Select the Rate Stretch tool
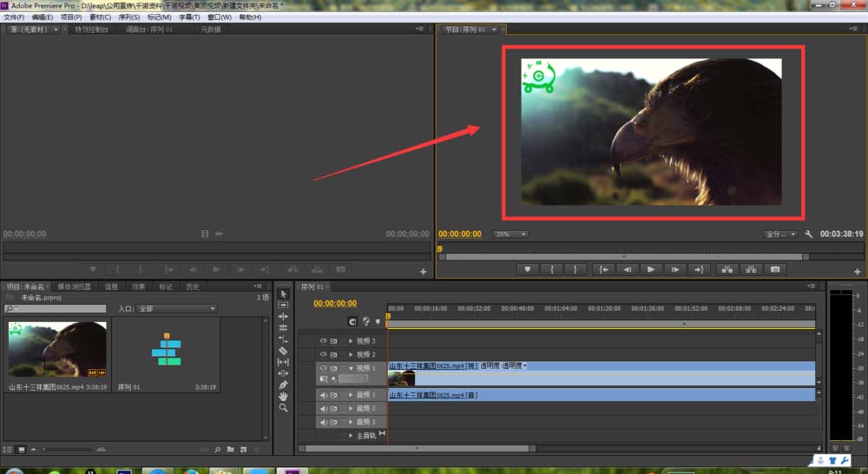Screen dimensions: 868x474 coord(284,339)
